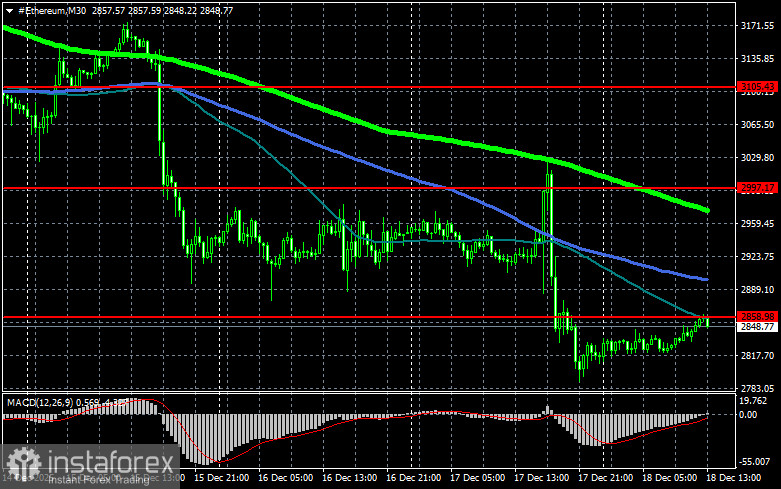
Task: Click the OHLC values 2857.57 2857.59 2848.22 2848.77
Action: coord(162,10)
